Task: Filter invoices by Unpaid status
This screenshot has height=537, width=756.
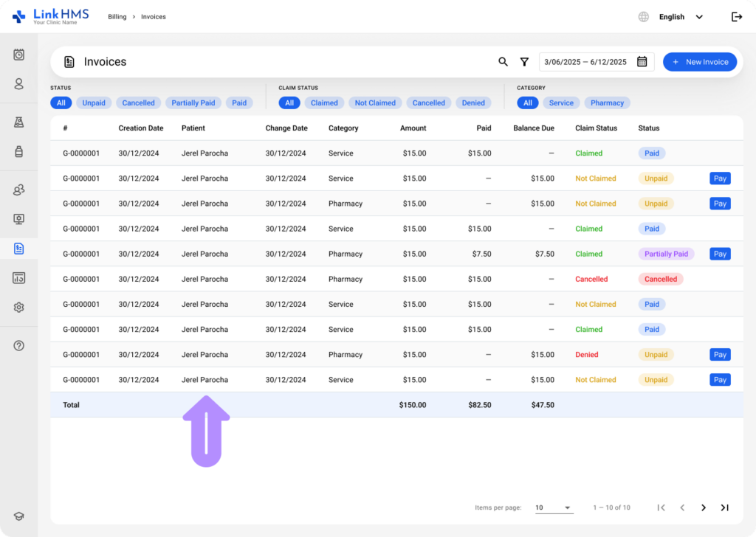Action: point(94,103)
